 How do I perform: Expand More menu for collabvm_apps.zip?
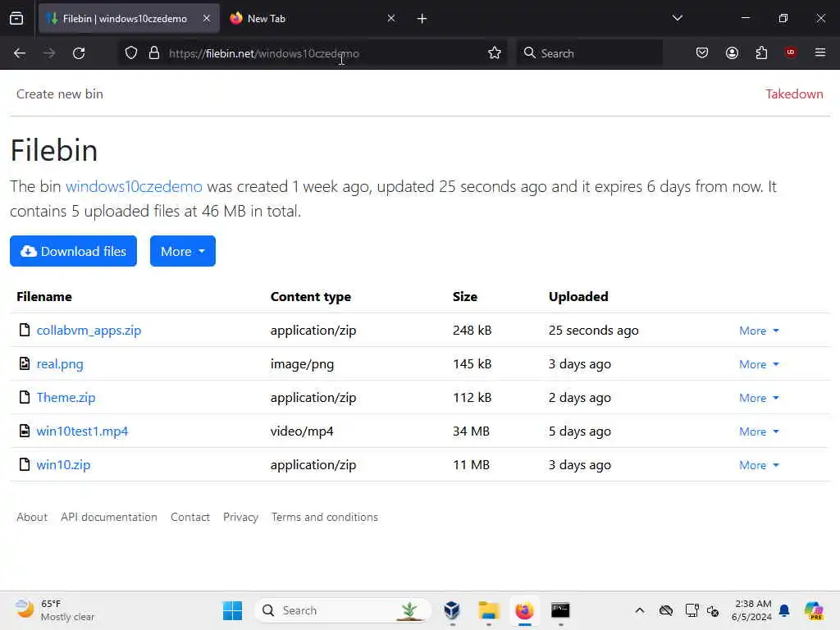coord(759,331)
